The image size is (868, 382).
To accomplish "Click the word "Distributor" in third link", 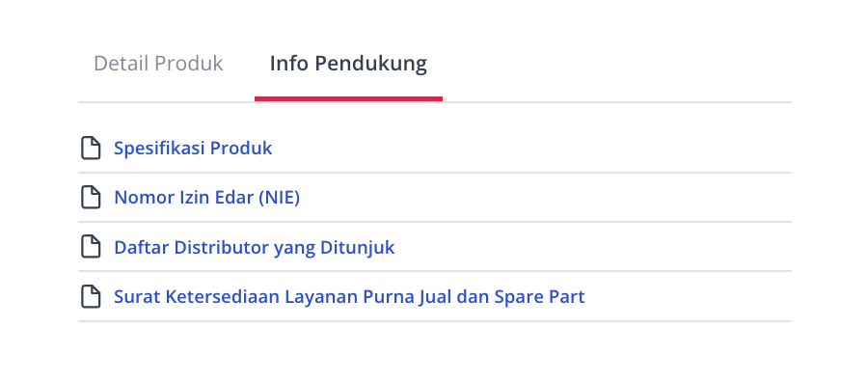I will (x=222, y=247).
